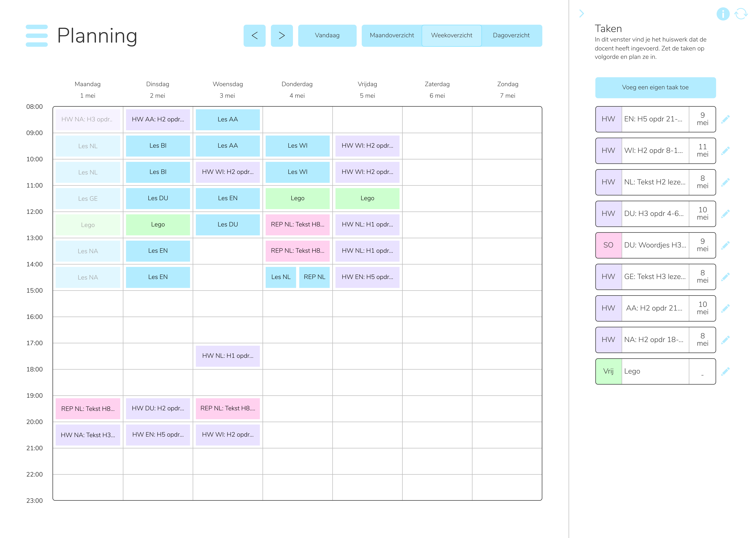Image resolution: width=756 pixels, height=538 pixels.
Task: Open Tuesday 11:00 Les DU block
Action: coord(158,198)
